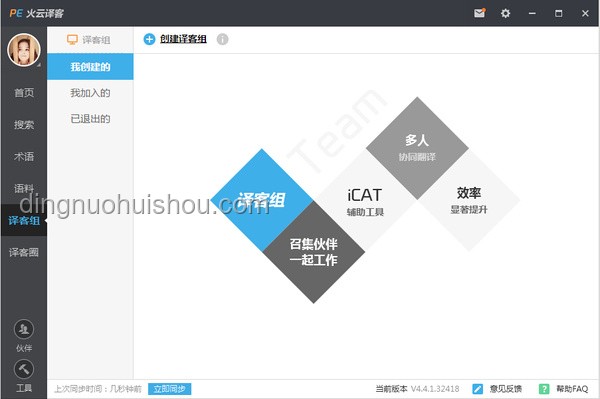600x399 pixels.
Task: Select 译客组 in sidebar
Action: tap(24, 220)
